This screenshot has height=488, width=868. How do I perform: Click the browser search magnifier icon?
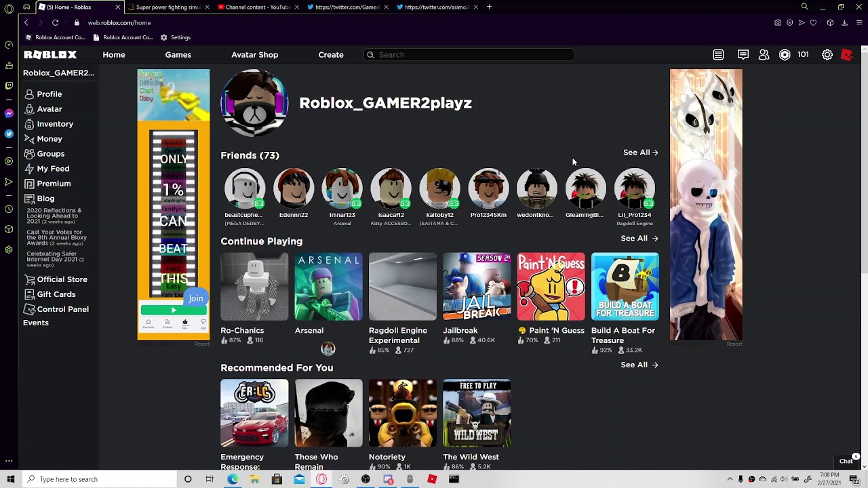pyautogui.click(x=804, y=7)
